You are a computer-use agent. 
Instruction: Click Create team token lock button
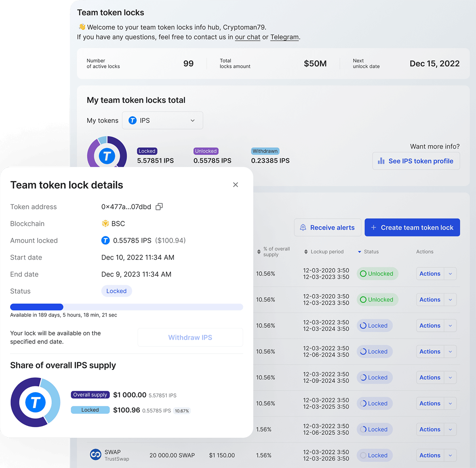412,227
